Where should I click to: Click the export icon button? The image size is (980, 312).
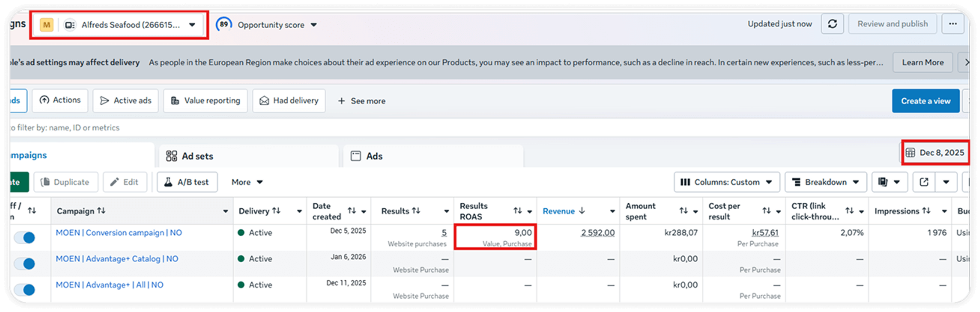click(x=924, y=182)
